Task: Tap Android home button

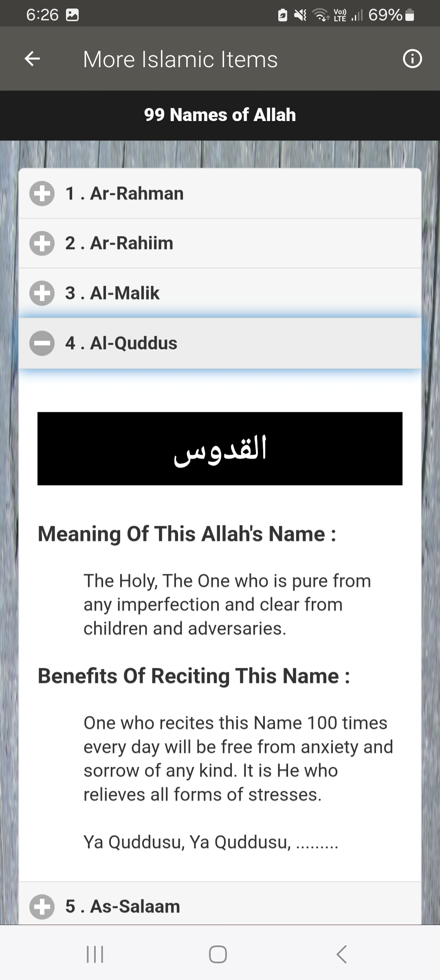Action: click(218, 954)
